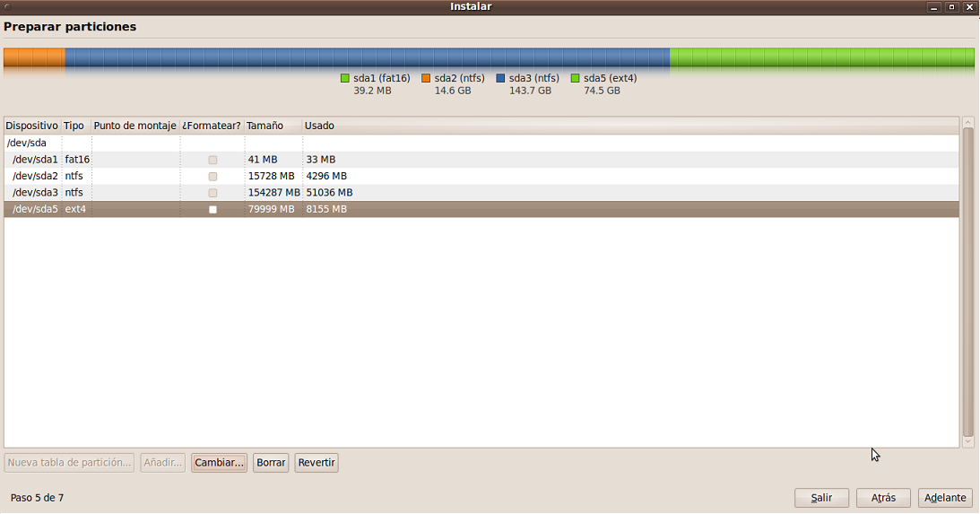
Task: Undo changes with Revertir button
Action: pos(317,463)
